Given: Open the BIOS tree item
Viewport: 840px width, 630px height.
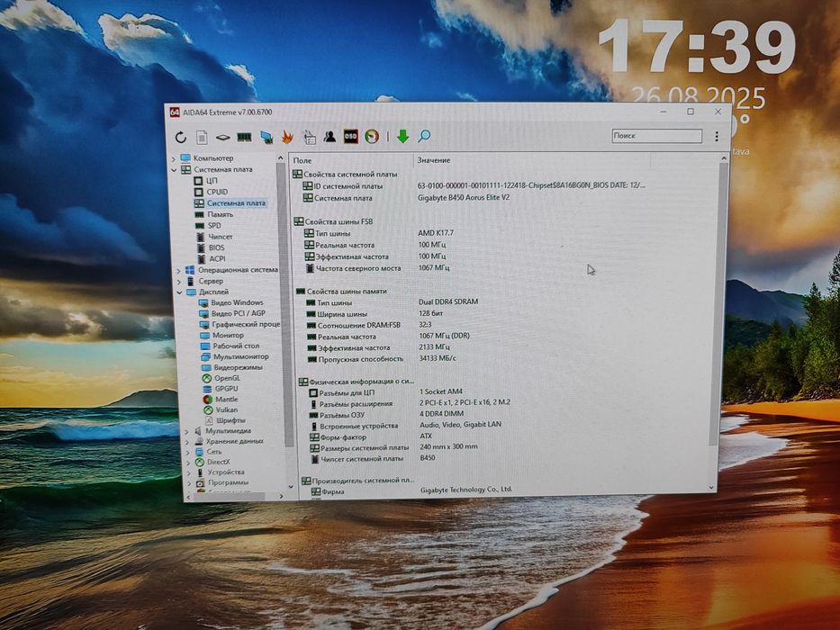Looking at the screenshot, I should 216,247.
